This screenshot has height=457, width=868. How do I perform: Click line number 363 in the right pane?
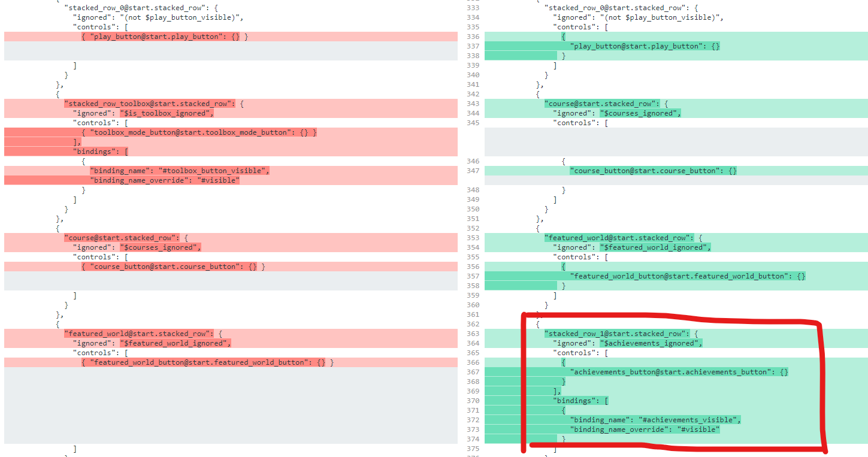473,334
